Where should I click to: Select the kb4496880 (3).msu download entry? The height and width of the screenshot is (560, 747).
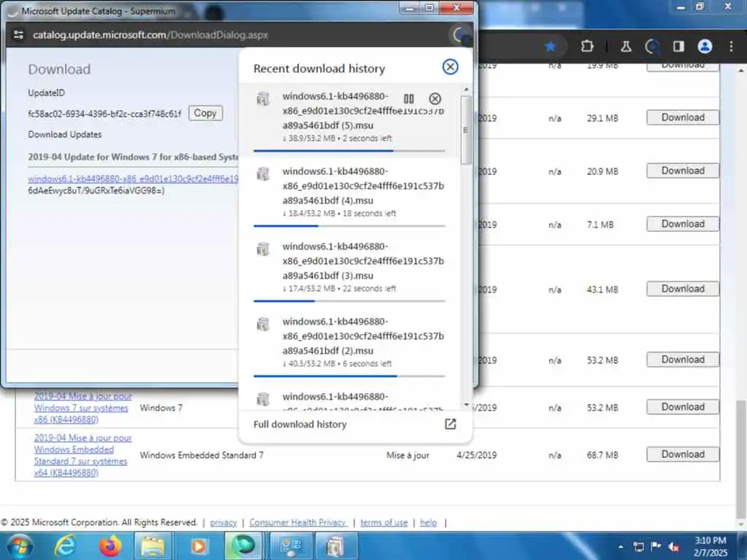point(349,271)
